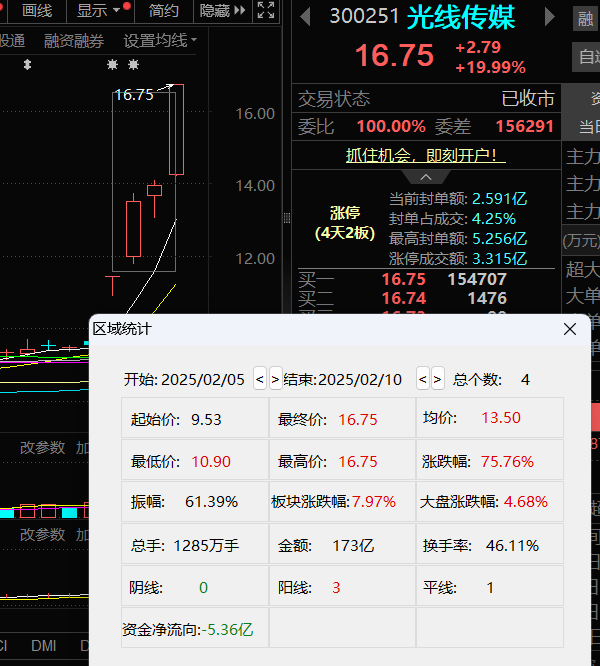This screenshot has height=666, width=600.
Task: Click the 总手 1285万手 cell
Action: (x=194, y=544)
